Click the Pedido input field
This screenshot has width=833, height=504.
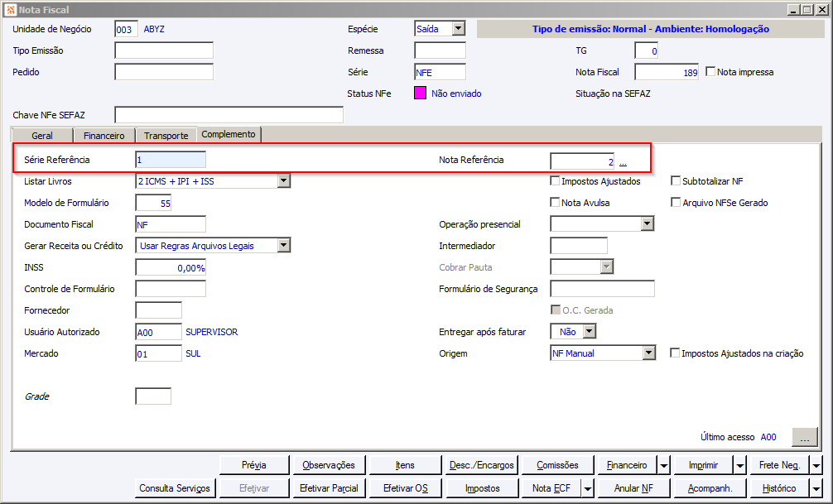click(x=164, y=72)
